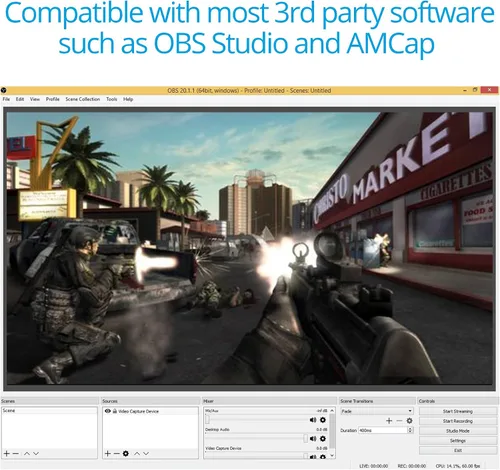500x470 pixels.
Task: Open the Profile menu
Action: pos(53,99)
